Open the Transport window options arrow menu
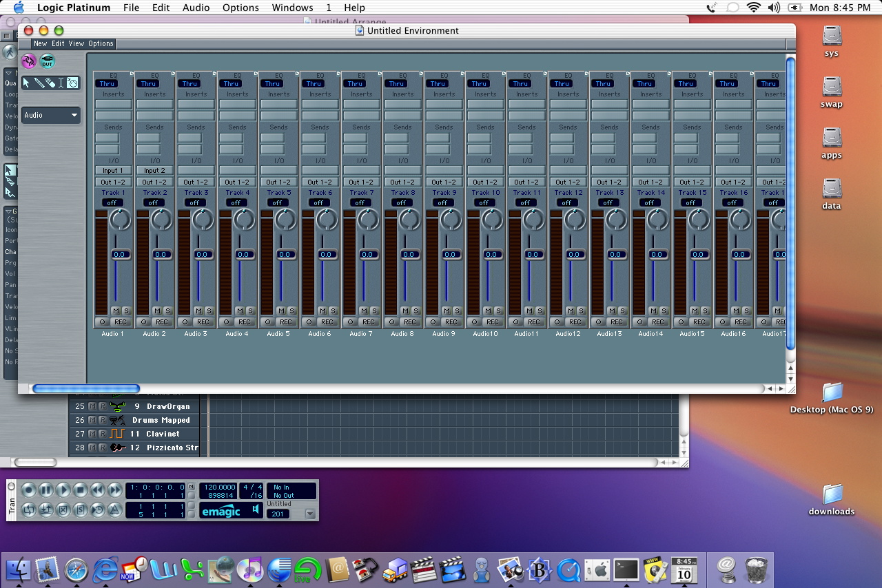 (x=310, y=514)
